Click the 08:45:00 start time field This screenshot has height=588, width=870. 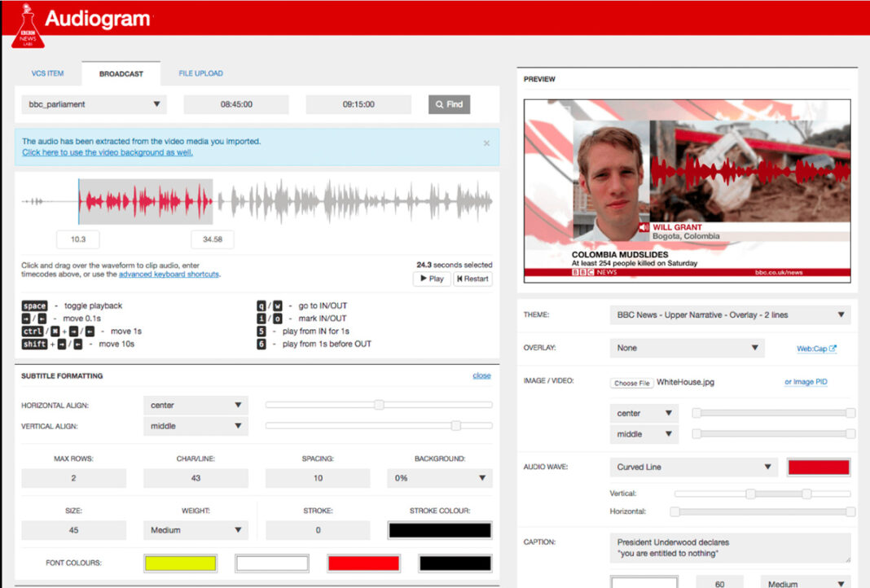[x=236, y=104]
